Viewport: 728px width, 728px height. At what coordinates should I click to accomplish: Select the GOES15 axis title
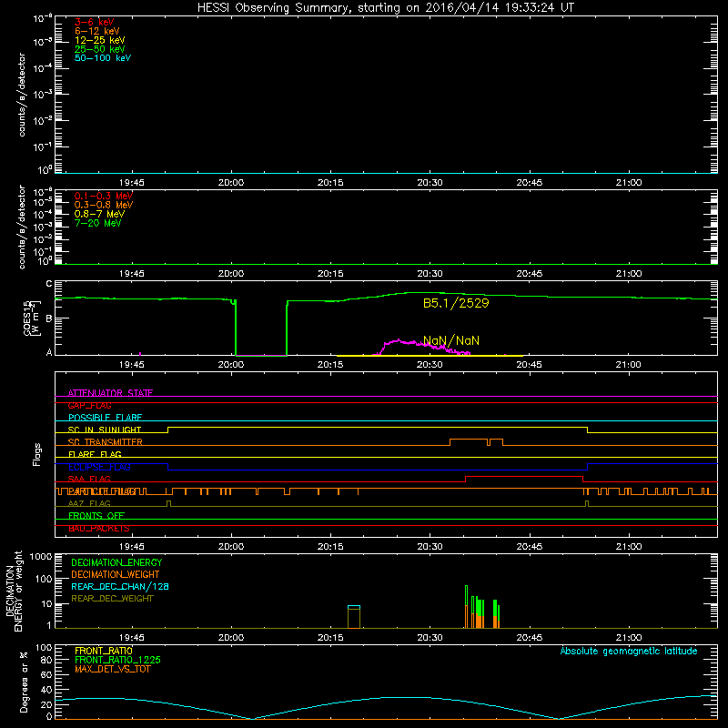pos(32,318)
